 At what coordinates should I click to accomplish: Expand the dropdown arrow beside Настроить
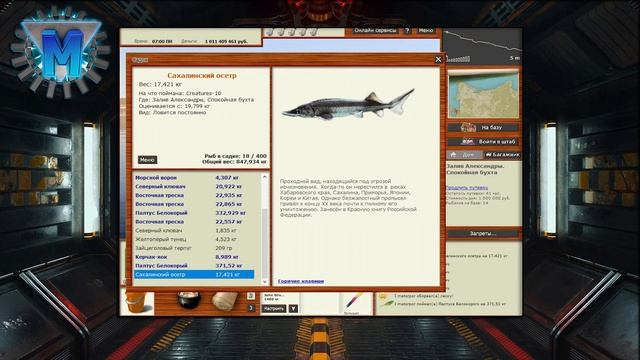[293, 309]
